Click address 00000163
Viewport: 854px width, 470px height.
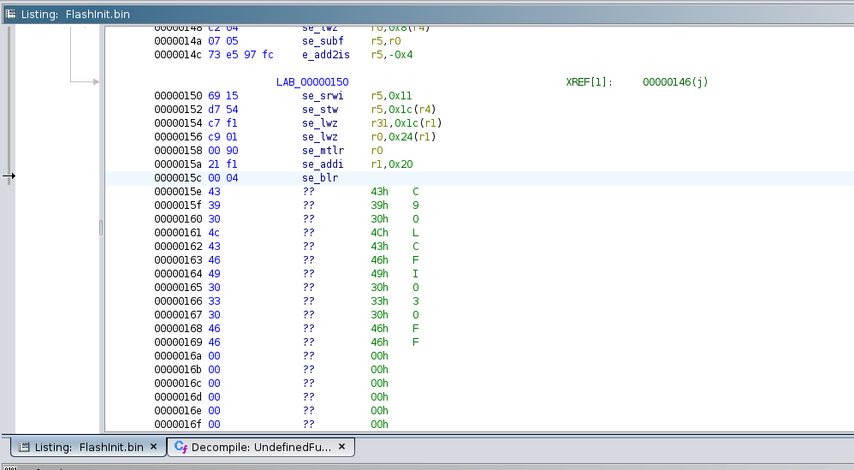coord(178,260)
